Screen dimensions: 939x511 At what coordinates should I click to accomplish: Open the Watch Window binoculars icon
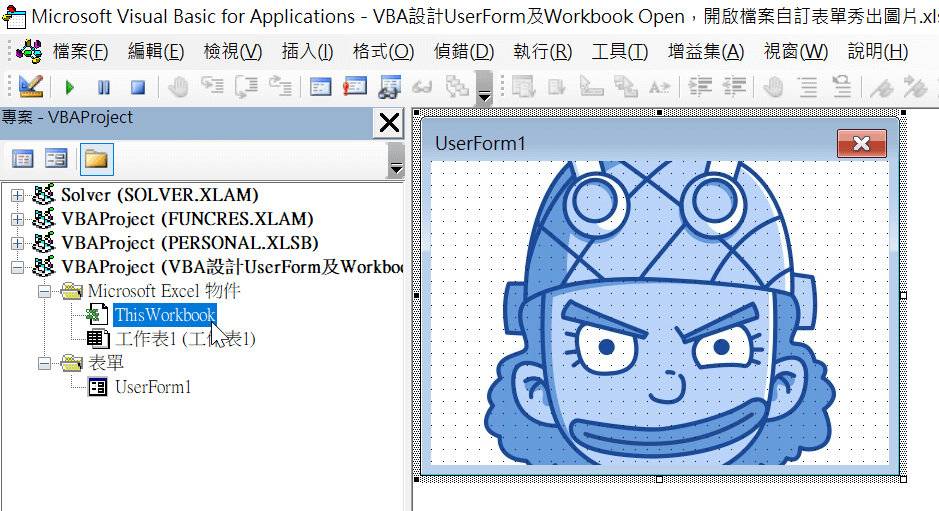389,87
